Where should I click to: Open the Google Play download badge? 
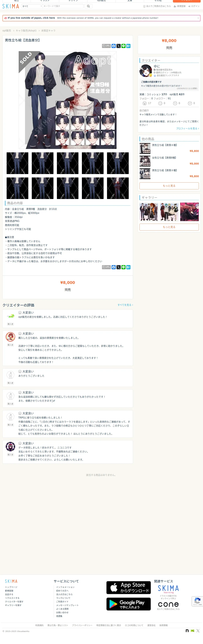(x=129, y=604)
